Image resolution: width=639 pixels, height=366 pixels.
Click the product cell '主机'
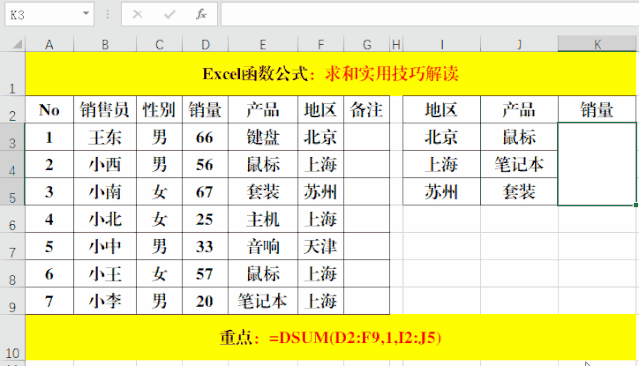[263, 219]
